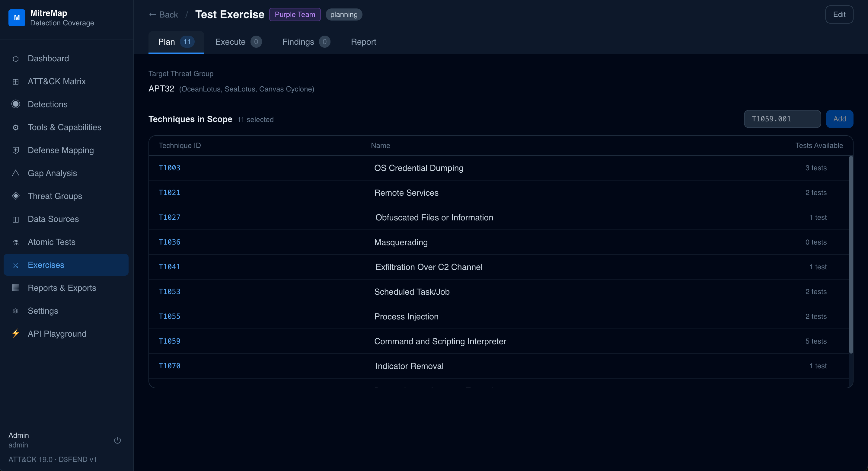The image size is (868, 471).
Task: Click the Tools & Capabilities gear icon
Action: [15, 127]
